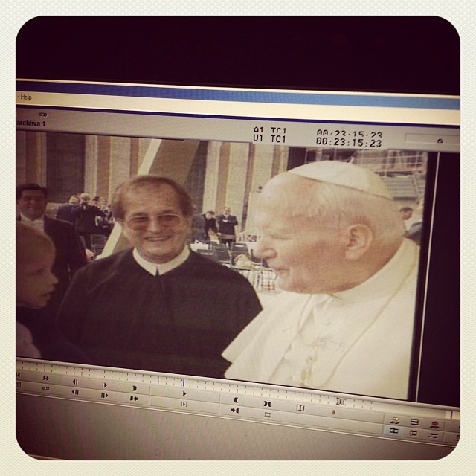Click the Fast Forward button
Screen dimensions: 476x476
pyautogui.click(x=46, y=379)
